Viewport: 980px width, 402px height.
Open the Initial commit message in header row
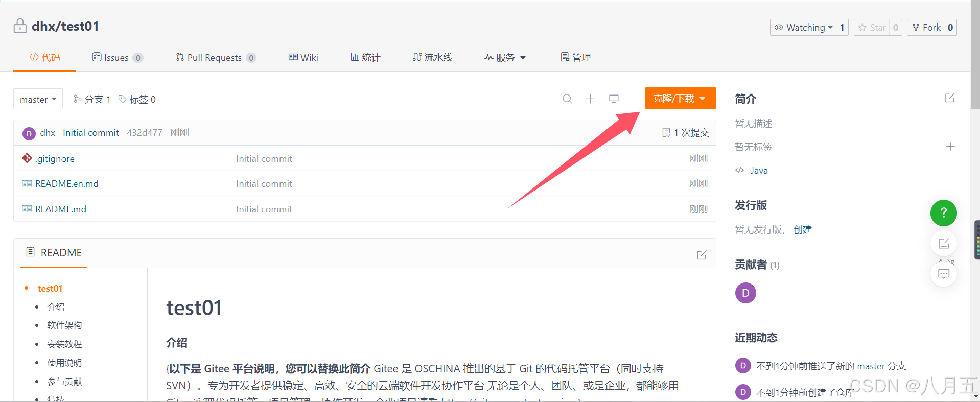point(91,133)
